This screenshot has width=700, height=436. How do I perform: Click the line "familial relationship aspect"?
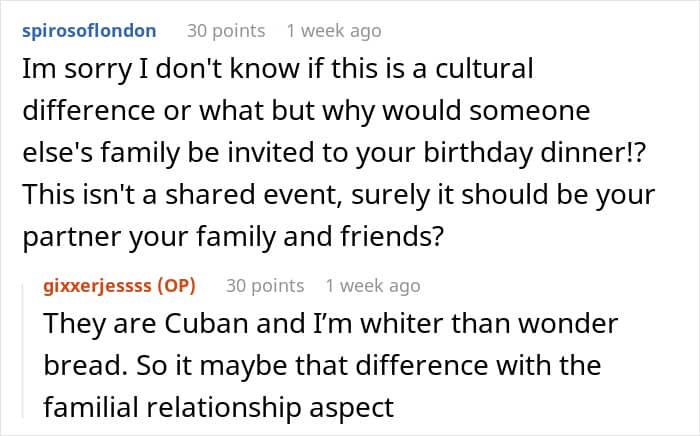click(220, 405)
